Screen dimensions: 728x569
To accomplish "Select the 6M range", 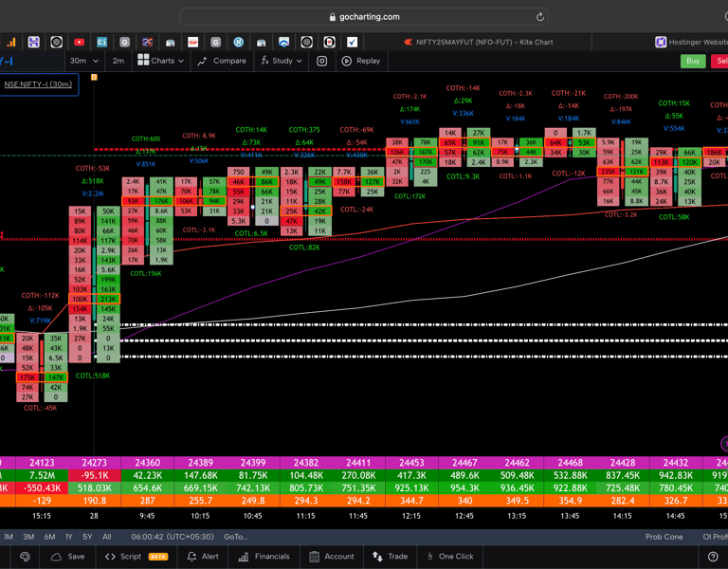I will tap(49, 537).
